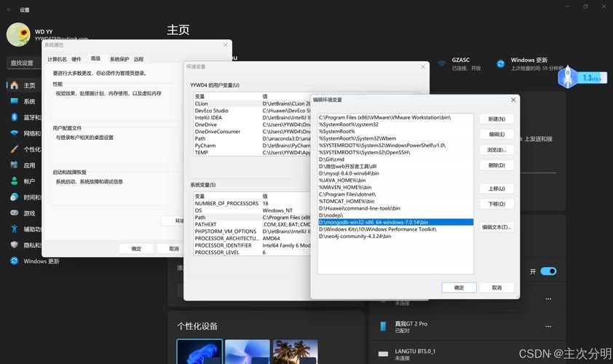Open the privacy shield icon in sidebar
The image size is (613, 364).
(15, 245)
